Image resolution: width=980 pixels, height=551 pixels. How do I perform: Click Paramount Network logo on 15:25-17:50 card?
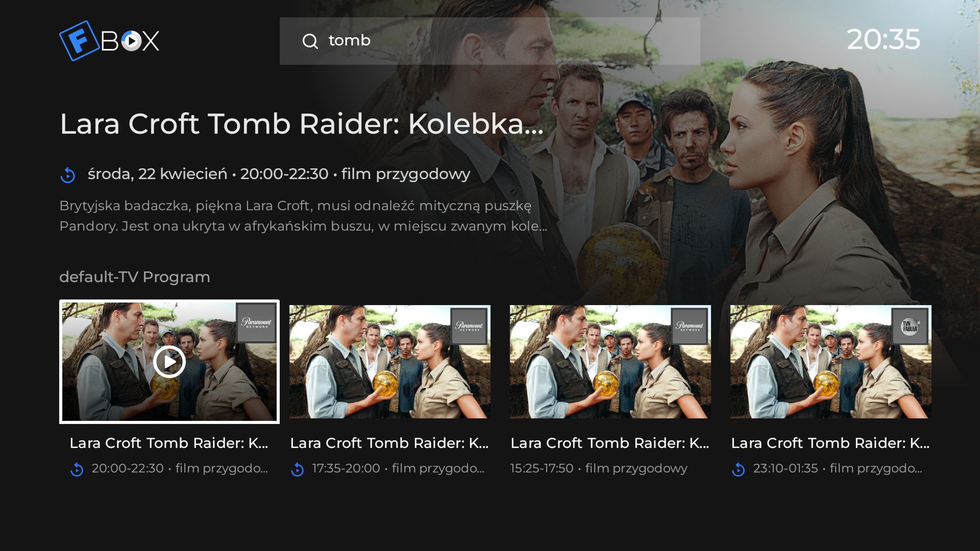tap(690, 326)
